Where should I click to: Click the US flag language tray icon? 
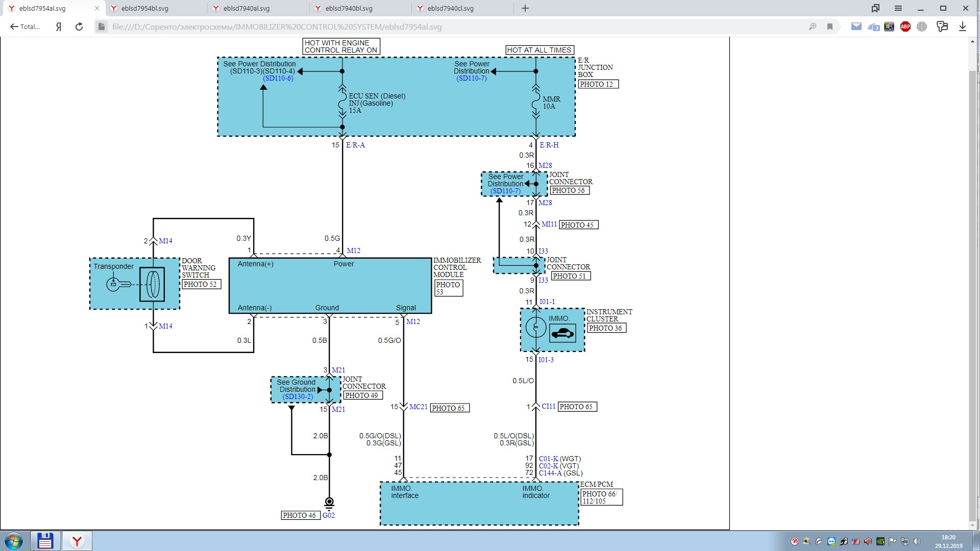(855, 541)
